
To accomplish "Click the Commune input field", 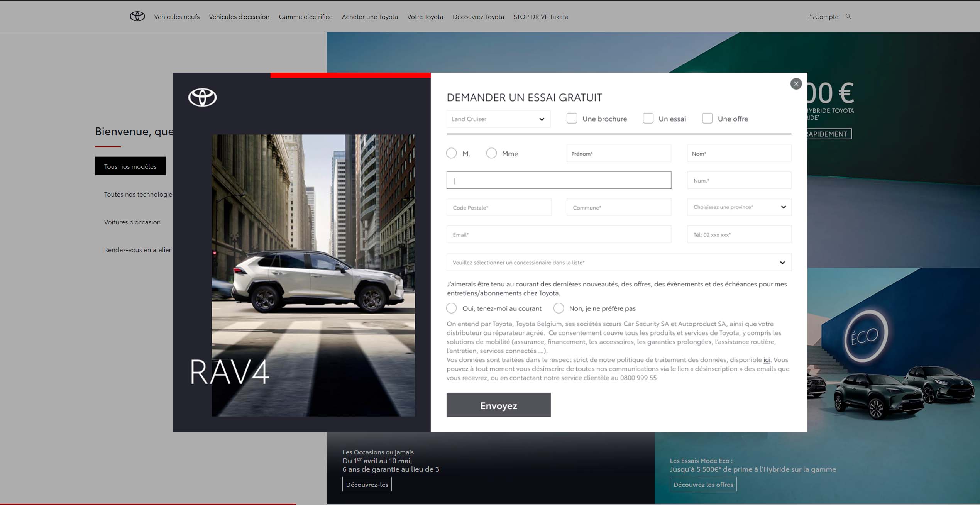I will coord(619,207).
